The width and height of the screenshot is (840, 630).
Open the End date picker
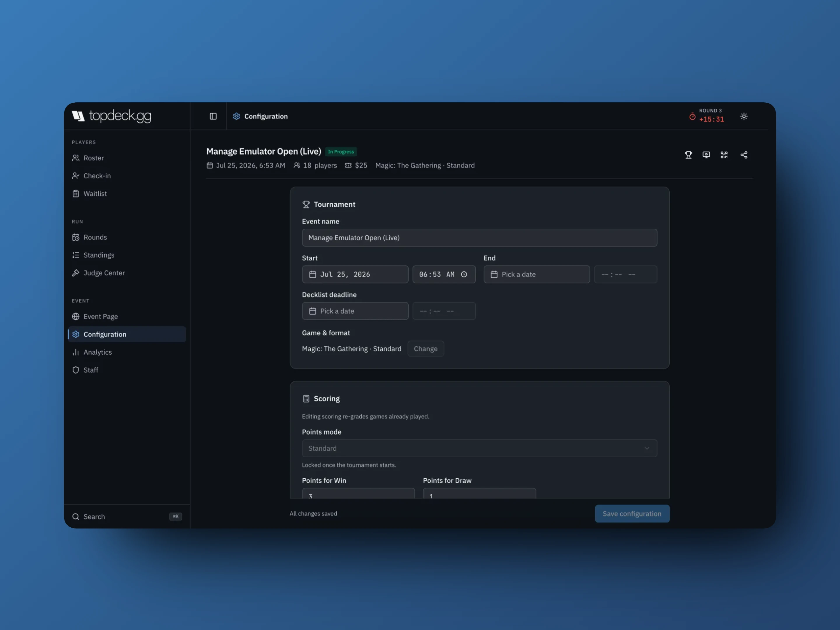pos(537,274)
